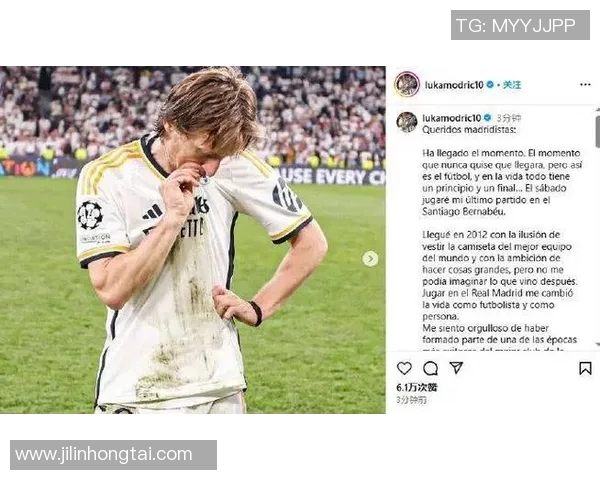Viewport: 600px width, 480px height.
Task: Like the post with the heart icon
Action: 404,368
